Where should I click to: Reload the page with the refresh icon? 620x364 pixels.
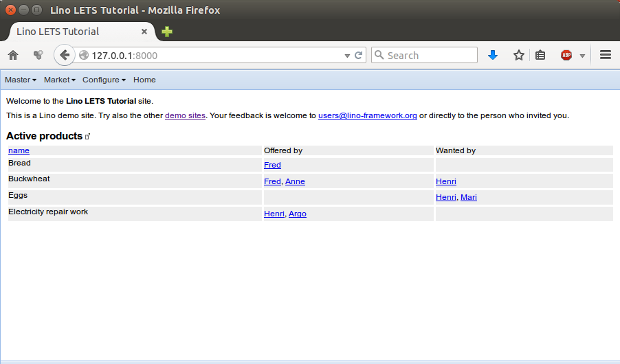point(359,56)
